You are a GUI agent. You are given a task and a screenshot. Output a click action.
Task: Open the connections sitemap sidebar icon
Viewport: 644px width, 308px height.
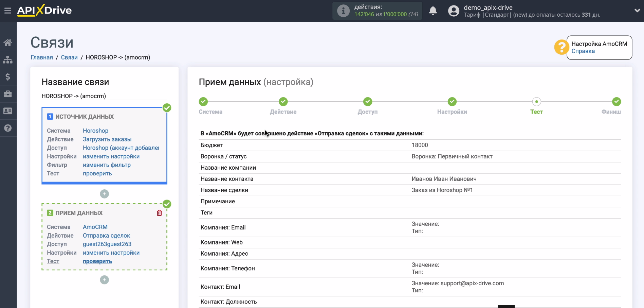click(x=8, y=59)
